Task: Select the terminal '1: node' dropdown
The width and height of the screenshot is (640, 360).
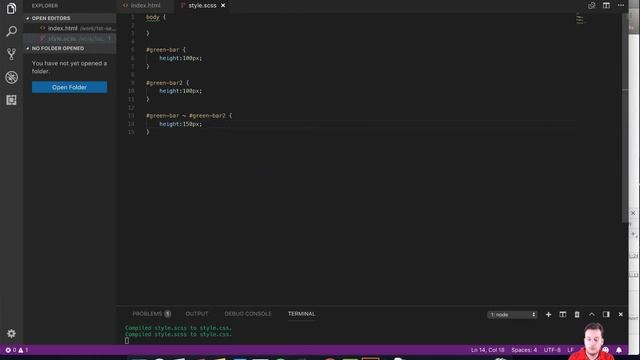Action: [x=512, y=315]
